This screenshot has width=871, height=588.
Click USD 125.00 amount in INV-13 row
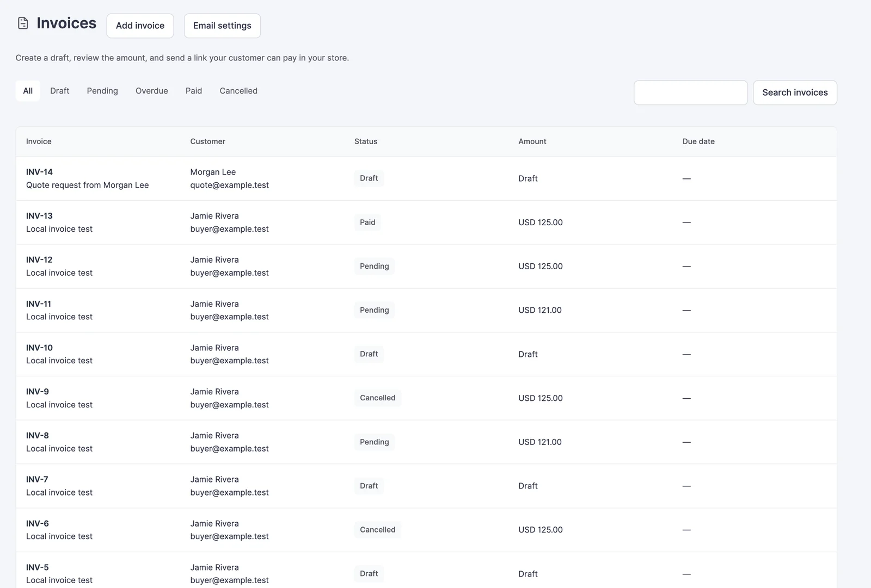[541, 222]
